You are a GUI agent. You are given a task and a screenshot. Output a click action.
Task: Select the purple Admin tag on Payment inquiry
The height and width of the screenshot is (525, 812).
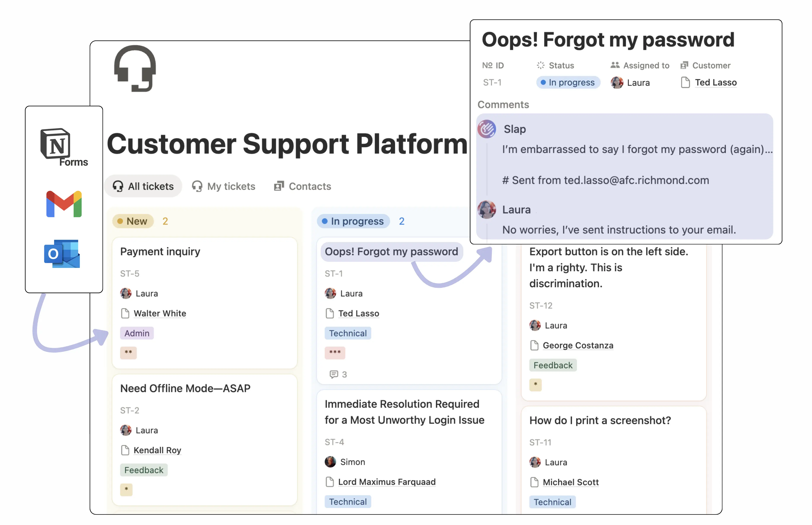[137, 333]
